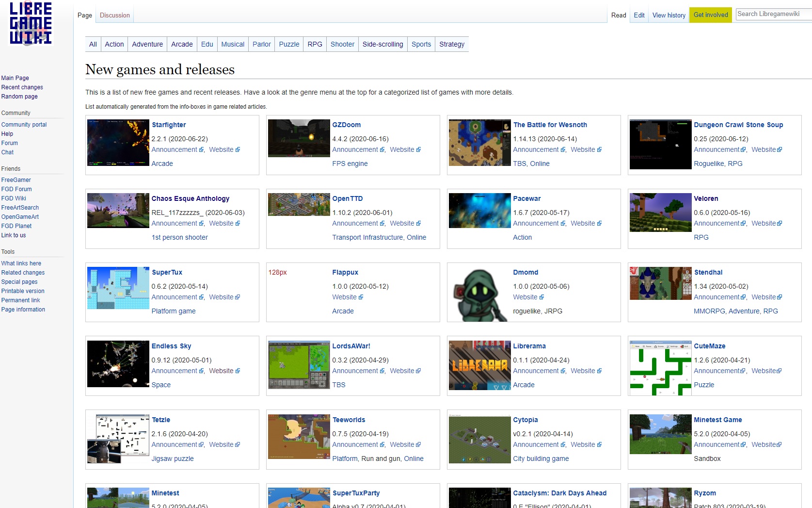The width and height of the screenshot is (812, 508).
Task: Open the City building game link
Action: [x=541, y=459]
